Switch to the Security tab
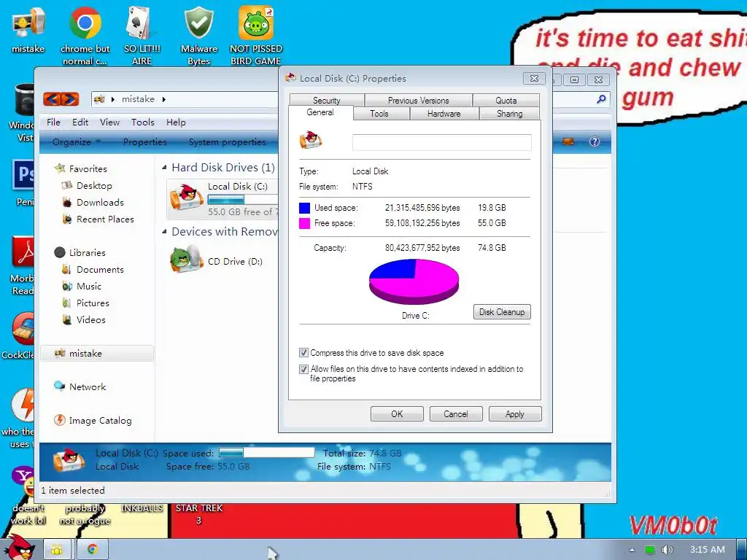747x560 pixels. coord(327,101)
